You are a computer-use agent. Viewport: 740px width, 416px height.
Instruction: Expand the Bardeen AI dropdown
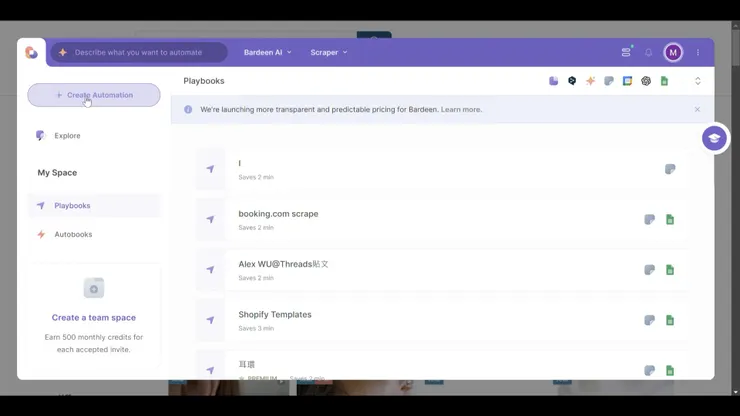[268, 52]
